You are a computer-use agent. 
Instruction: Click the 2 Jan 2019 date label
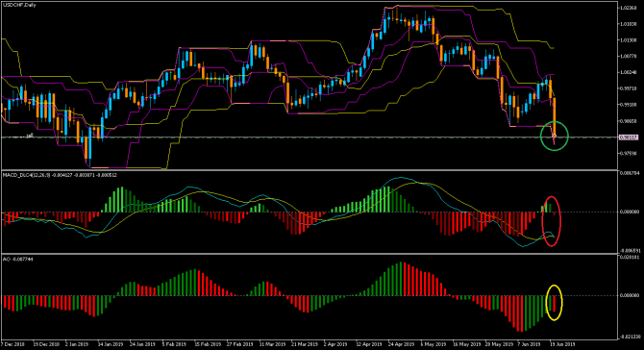pyautogui.click(x=77, y=344)
